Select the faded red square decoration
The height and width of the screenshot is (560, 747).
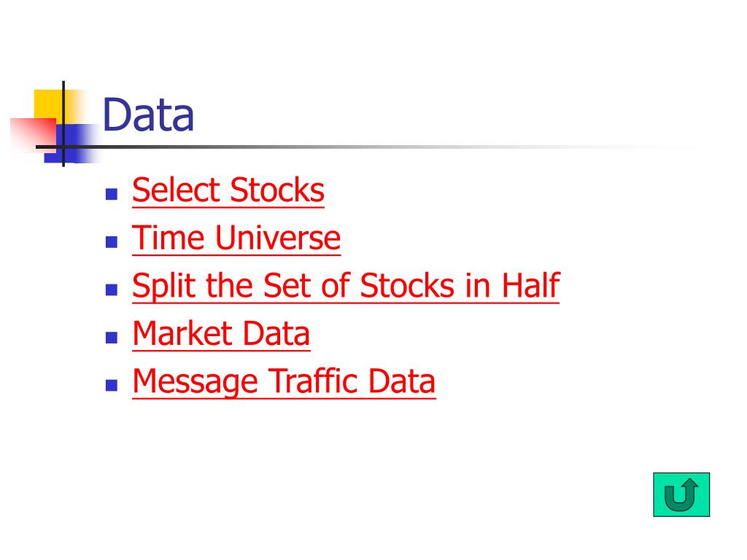(x=32, y=134)
